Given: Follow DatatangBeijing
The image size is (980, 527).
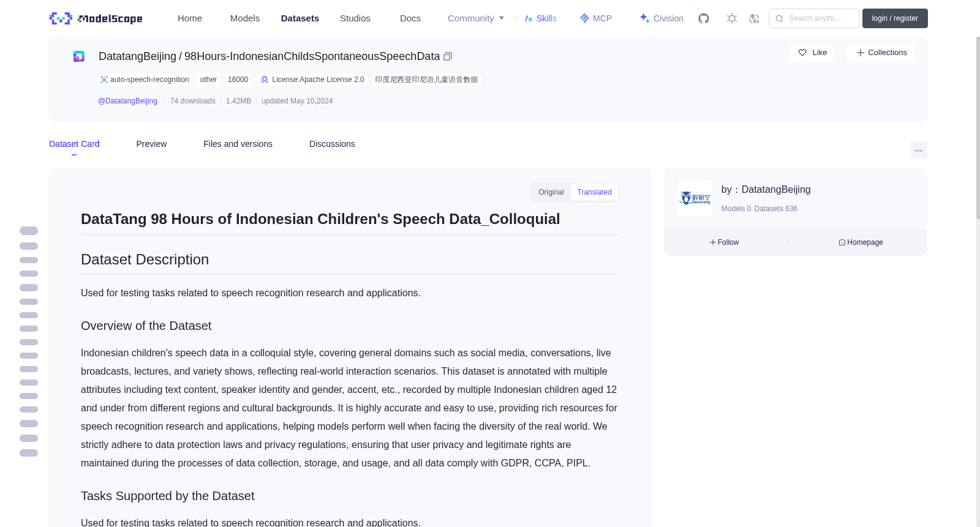Looking at the screenshot, I should tap(724, 242).
